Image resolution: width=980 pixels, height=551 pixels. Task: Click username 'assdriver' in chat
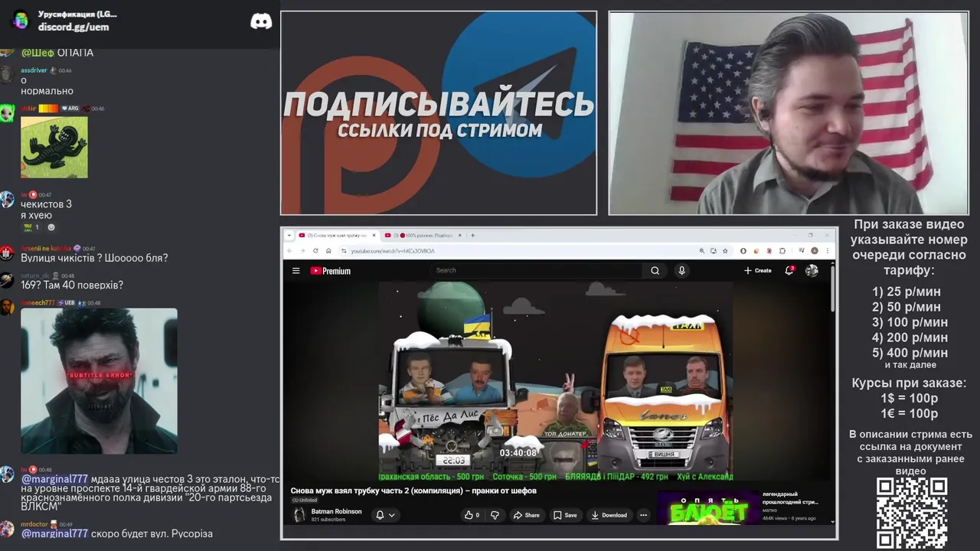[x=34, y=70]
